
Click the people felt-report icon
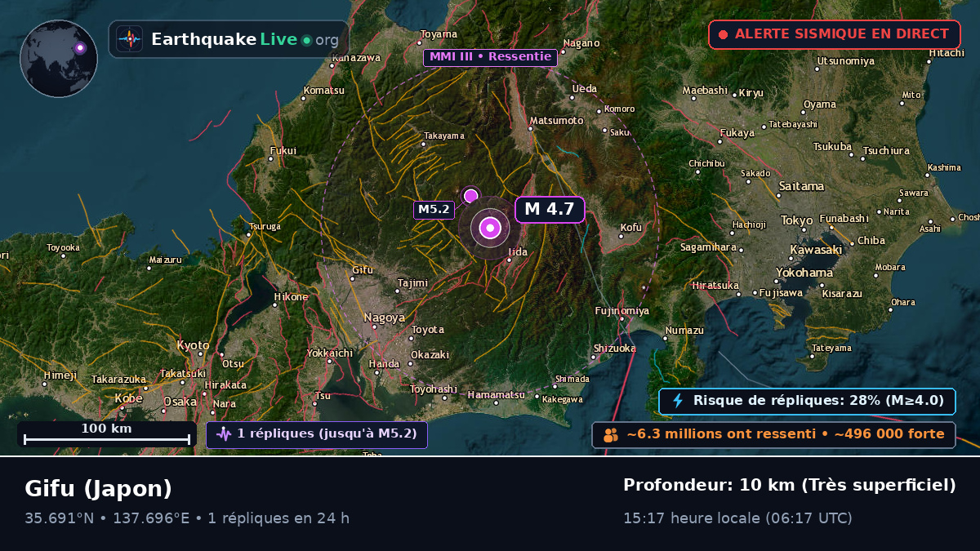[x=611, y=435]
